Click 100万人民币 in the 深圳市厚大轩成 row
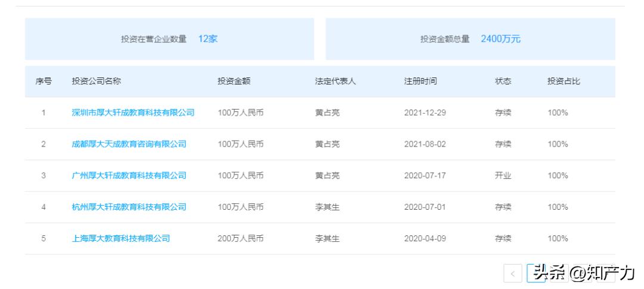 click(x=241, y=113)
